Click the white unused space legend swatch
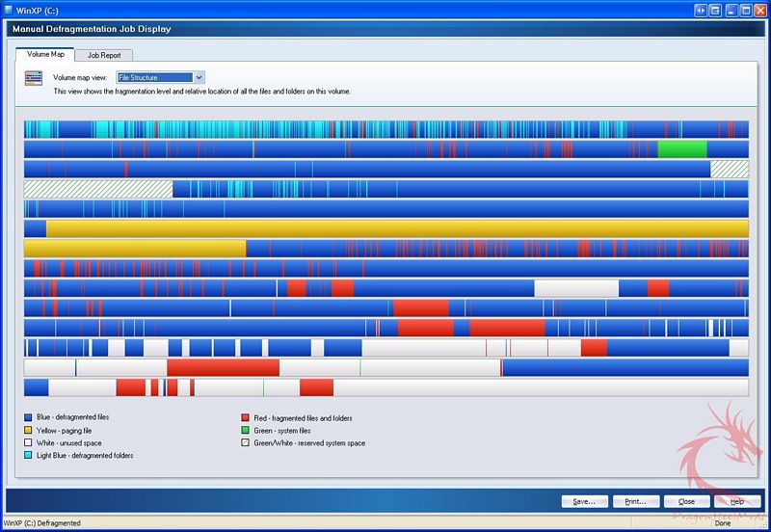This screenshot has height=532, width=771. tap(29, 443)
